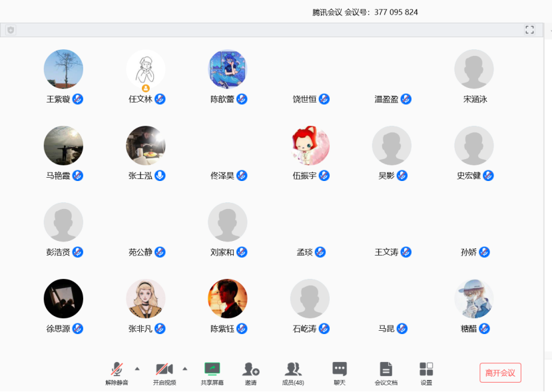
Task: Click the red leave meeting button
Action: 500,373
